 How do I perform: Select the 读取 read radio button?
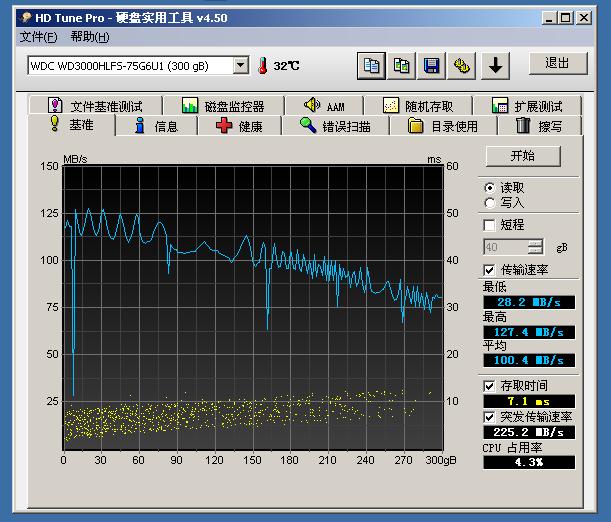point(489,187)
